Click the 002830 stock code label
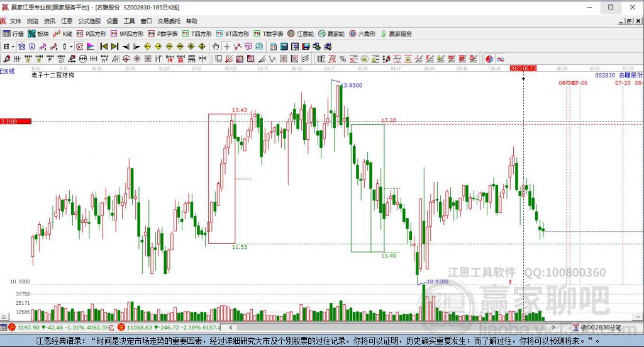Viewport: 644px width, 347px height. [605, 75]
